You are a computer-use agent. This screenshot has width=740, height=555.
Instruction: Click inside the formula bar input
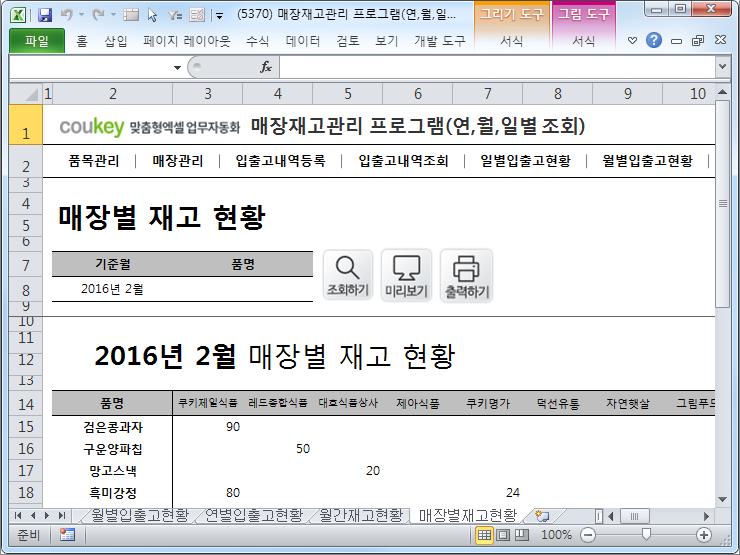[497, 67]
